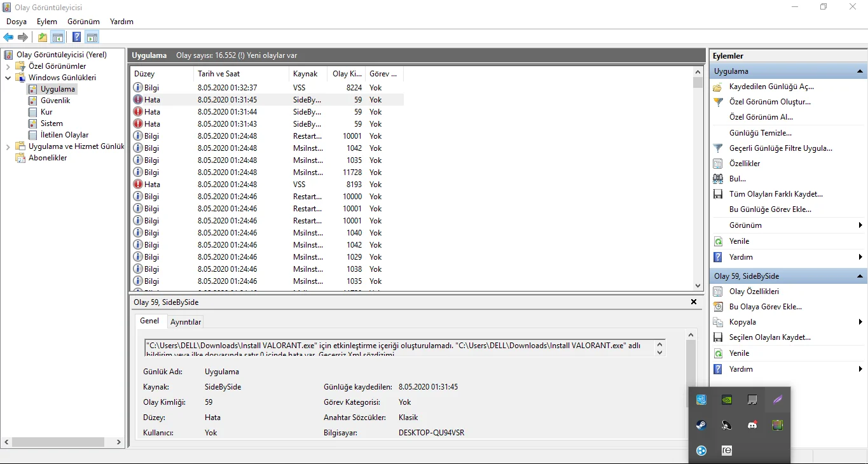Click the folder icon for Kaydedilen Günlüğü Aç
Screen dimensions: 868x464
(718, 87)
